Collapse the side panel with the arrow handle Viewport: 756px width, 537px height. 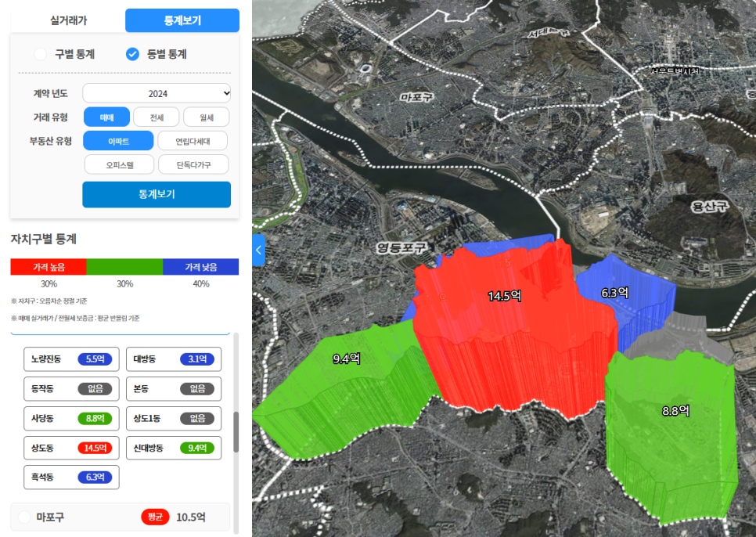coord(258,250)
